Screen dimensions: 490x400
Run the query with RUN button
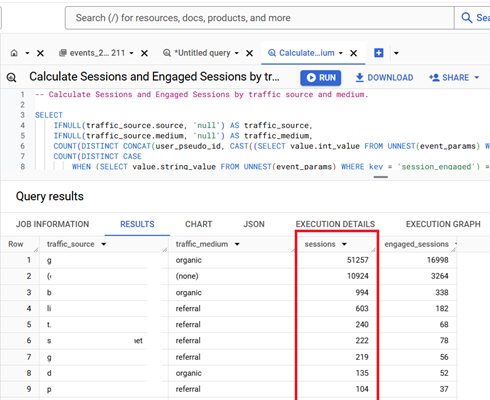tap(321, 78)
